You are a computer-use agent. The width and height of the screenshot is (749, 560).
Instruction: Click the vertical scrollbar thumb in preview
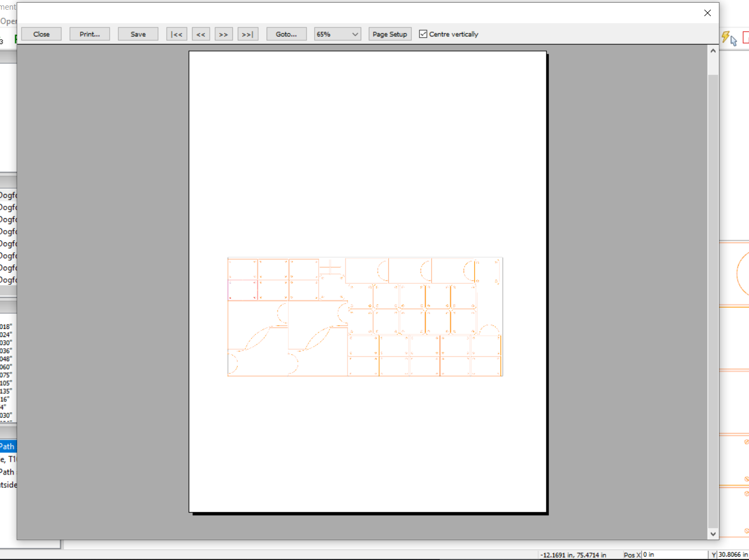pyautogui.click(x=713, y=301)
